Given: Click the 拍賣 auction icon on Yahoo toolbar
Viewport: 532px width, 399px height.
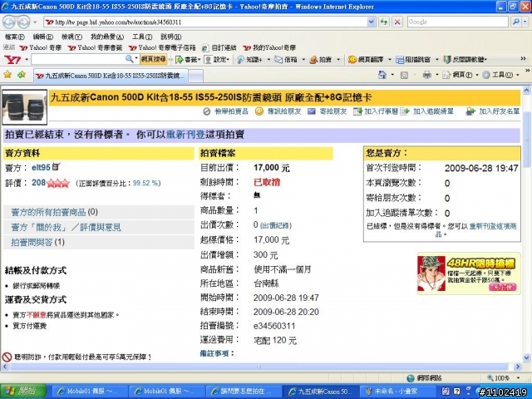Looking at the screenshot, I should click(x=313, y=60).
